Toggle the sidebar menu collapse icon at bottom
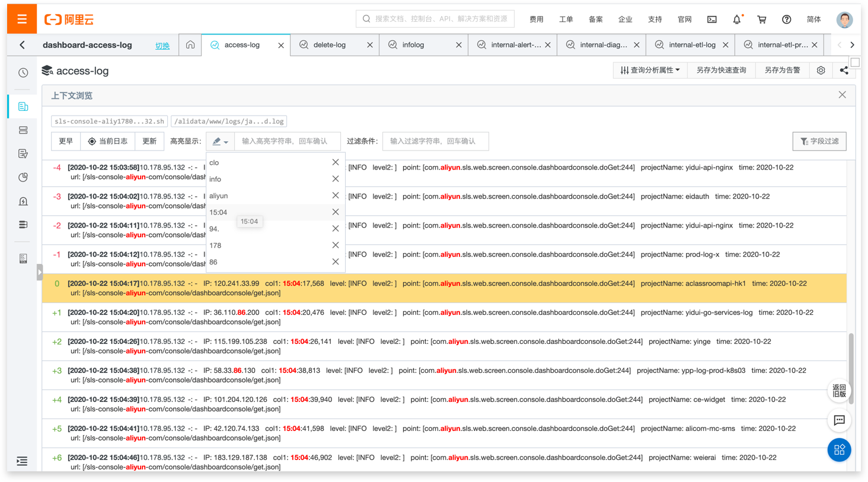The height and width of the screenshot is (482, 868). (x=22, y=461)
